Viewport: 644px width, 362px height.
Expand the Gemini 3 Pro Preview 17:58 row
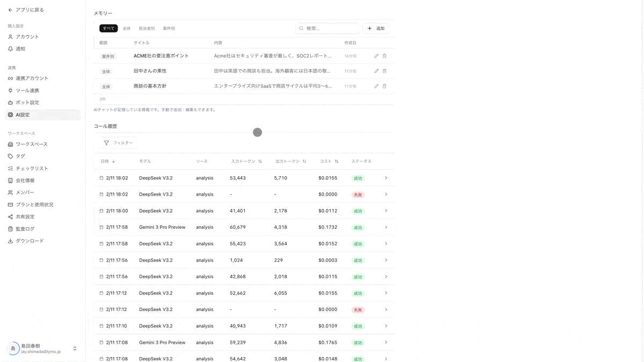[386, 227]
